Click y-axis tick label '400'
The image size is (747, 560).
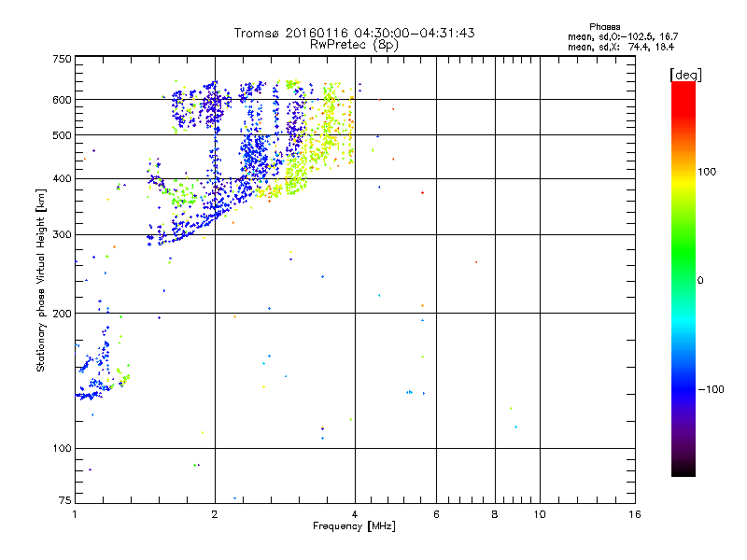[x=62, y=179]
